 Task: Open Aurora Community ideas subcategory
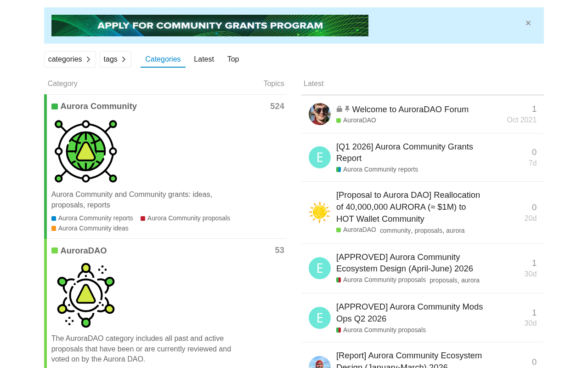pos(93,229)
